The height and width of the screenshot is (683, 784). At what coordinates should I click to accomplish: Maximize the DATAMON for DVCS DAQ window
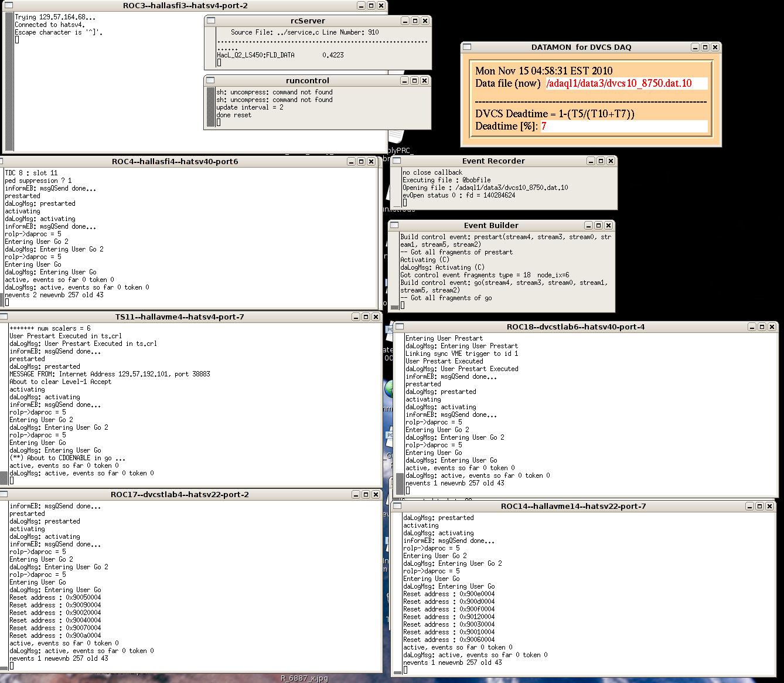coord(705,47)
